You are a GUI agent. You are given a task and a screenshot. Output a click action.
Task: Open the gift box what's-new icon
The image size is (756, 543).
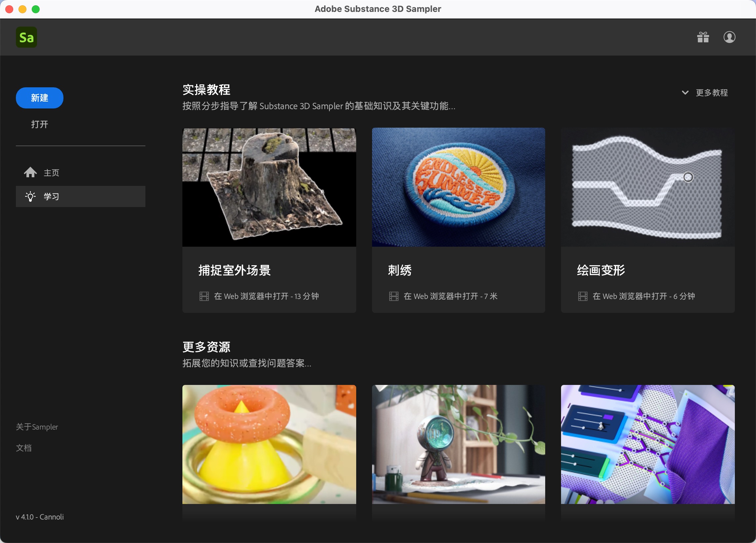(x=703, y=37)
